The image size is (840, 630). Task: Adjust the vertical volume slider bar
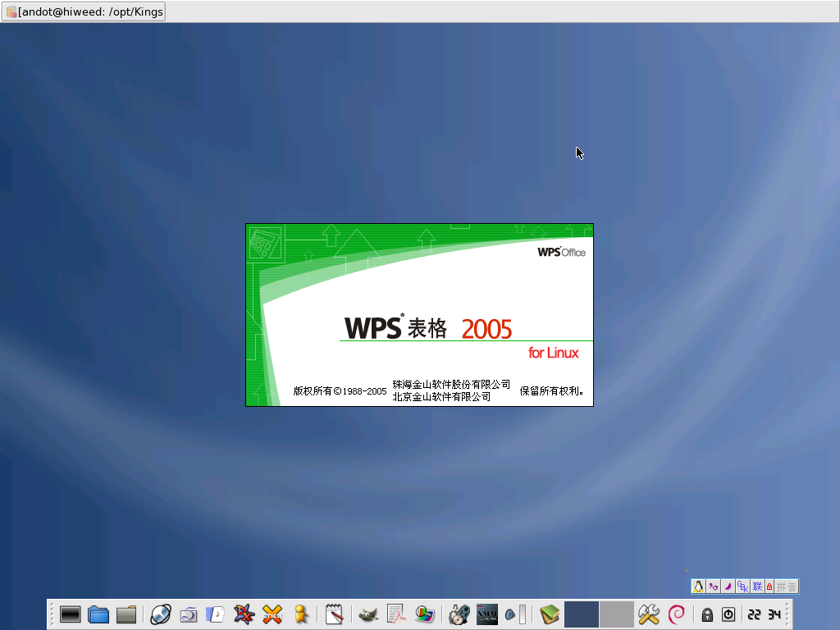[523, 614]
